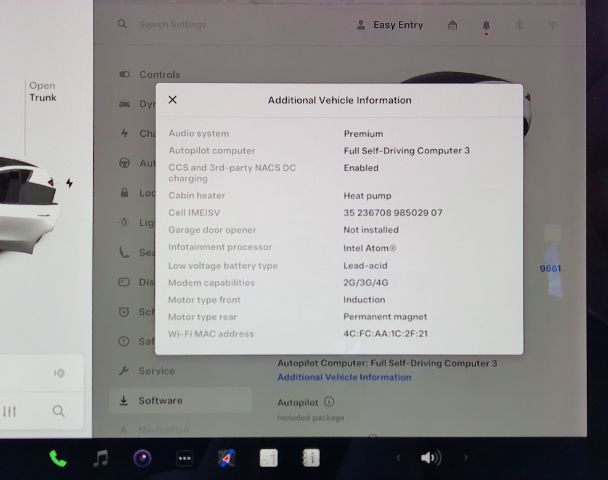The width and height of the screenshot is (608, 480).
Task: Open notifications bell icon
Action: coord(486,26)
